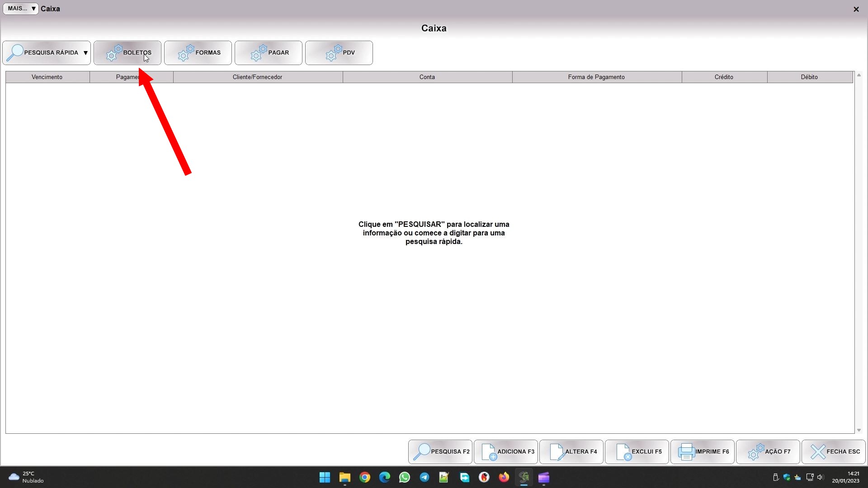Open the AÇÃO F7 actions button

click(768, 451)
